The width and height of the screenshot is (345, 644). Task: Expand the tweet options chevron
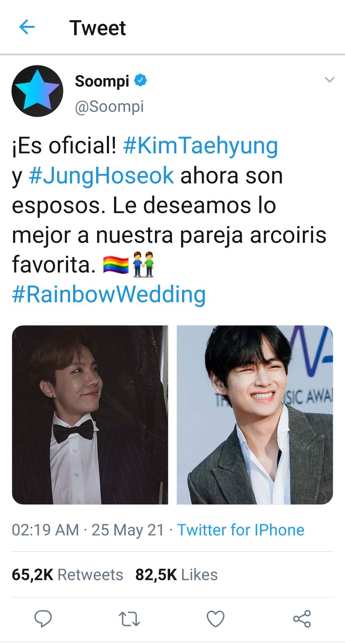(330, 80)
